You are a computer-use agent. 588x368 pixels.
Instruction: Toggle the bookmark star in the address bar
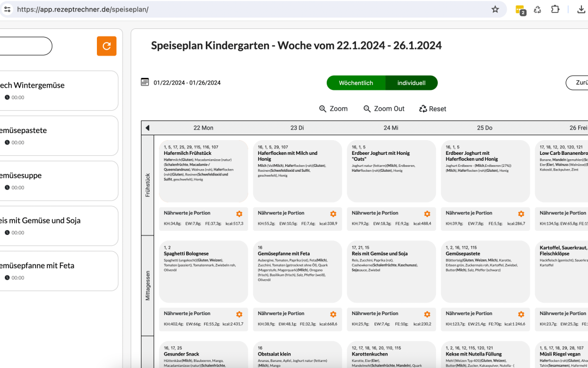pos(495,9)
